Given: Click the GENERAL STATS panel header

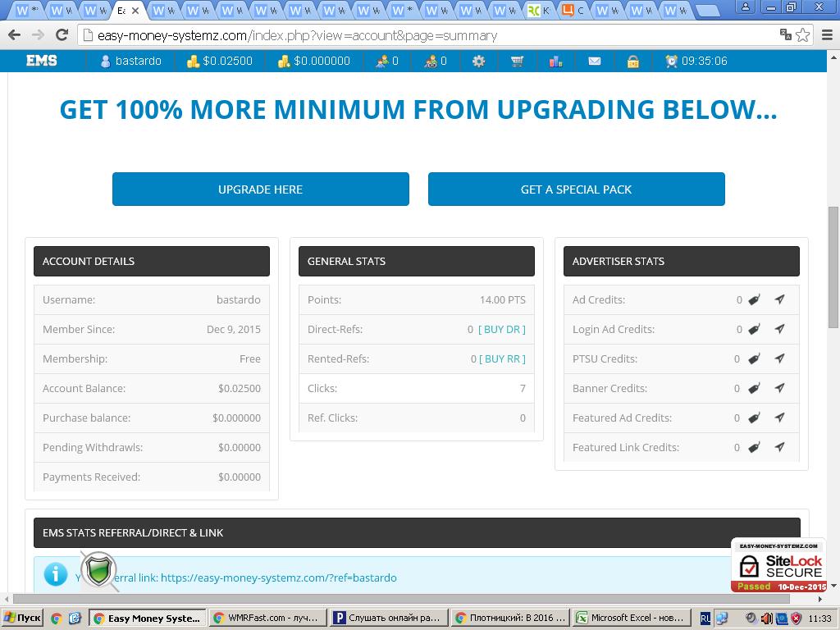Looking at the screenshot, I should point(416,262).
